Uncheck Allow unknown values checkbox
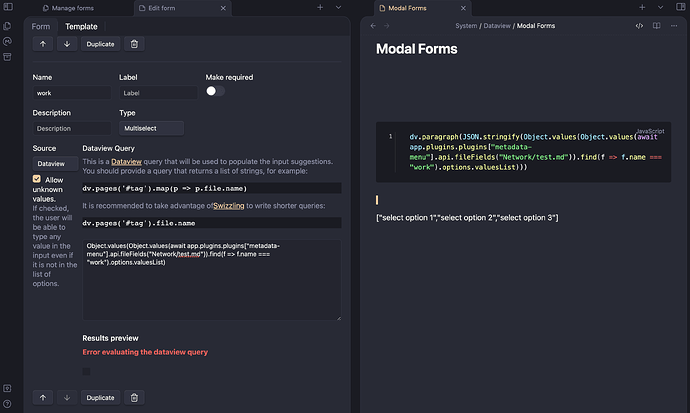 [37, 179]
